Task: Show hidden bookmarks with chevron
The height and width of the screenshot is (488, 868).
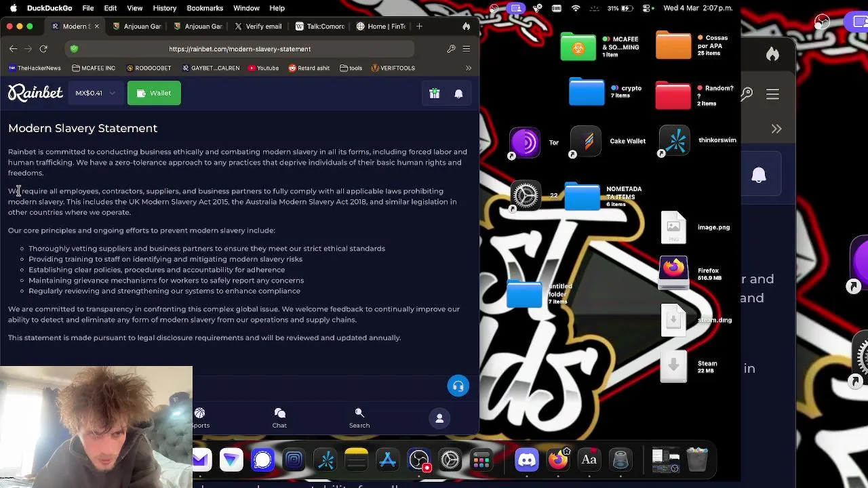Action: pyautogui.click(x=468, y=68)
